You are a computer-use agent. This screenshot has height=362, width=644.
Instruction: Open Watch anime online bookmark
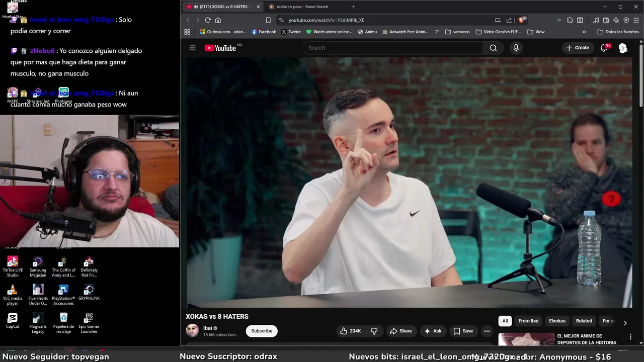pos(329,32)
